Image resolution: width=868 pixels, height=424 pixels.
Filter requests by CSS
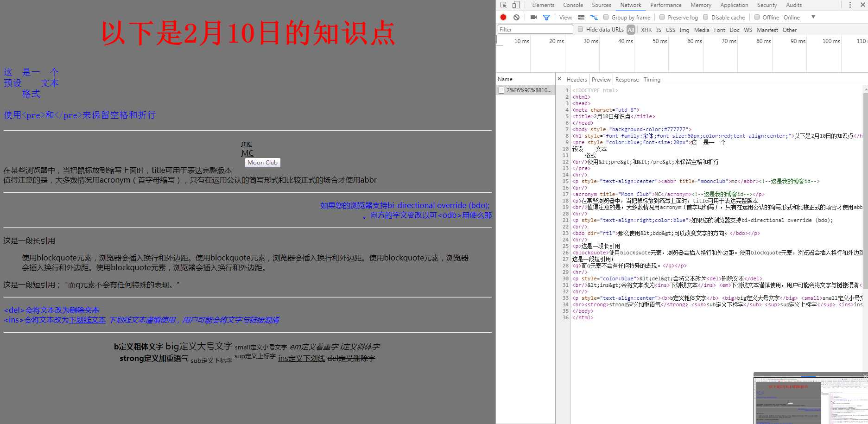(670, 30)
